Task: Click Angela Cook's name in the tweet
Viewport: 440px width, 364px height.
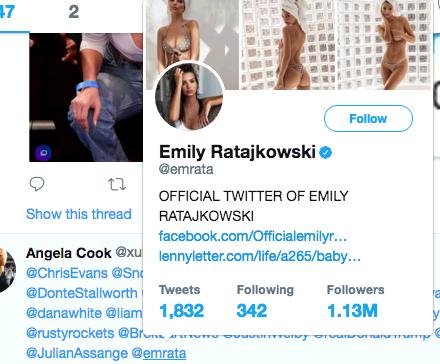Action: 69,253
